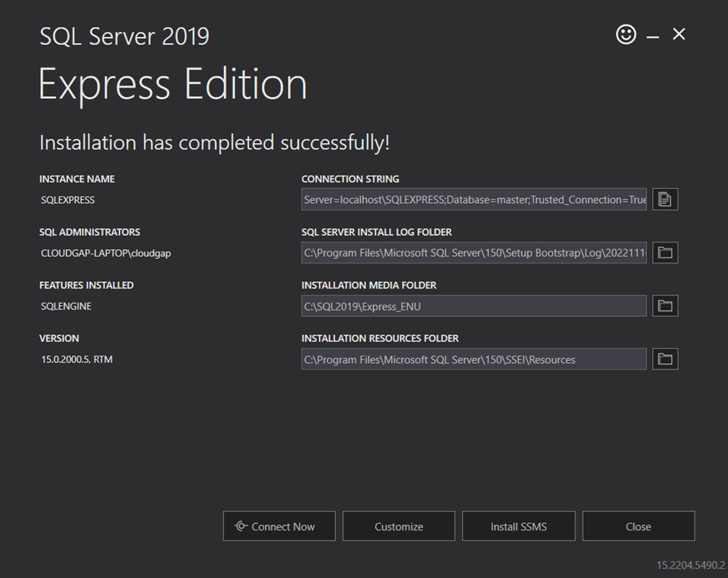The height and width of the screenshot is (578, 728).
Task: Open the installation resources folder icon
Action: (665, 359)
